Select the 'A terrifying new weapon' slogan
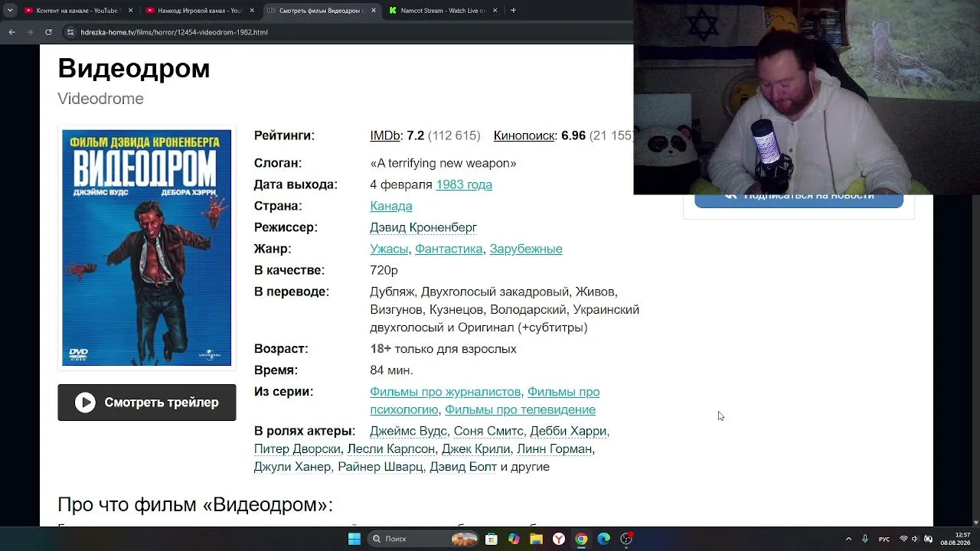 point(443,163)
